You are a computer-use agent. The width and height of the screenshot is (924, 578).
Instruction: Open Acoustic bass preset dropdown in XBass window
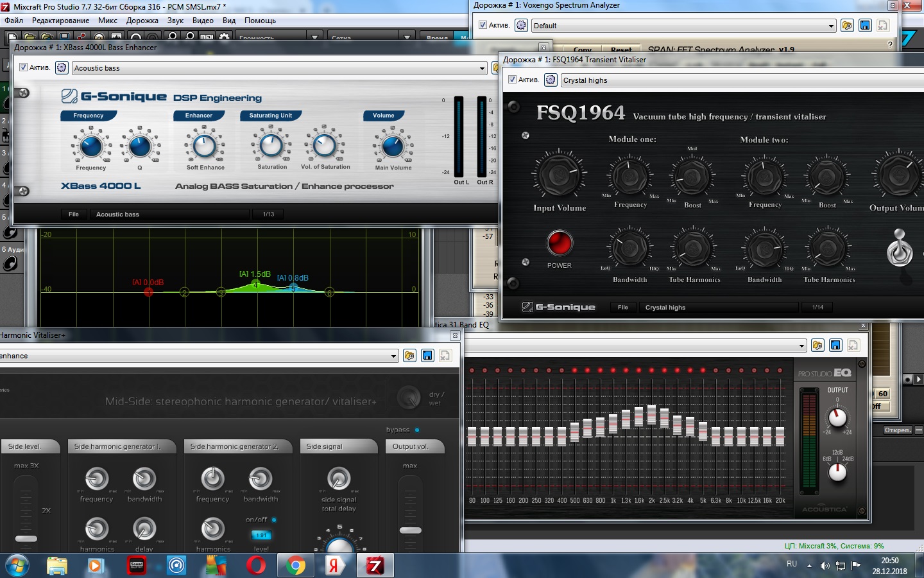click(483, 68)
